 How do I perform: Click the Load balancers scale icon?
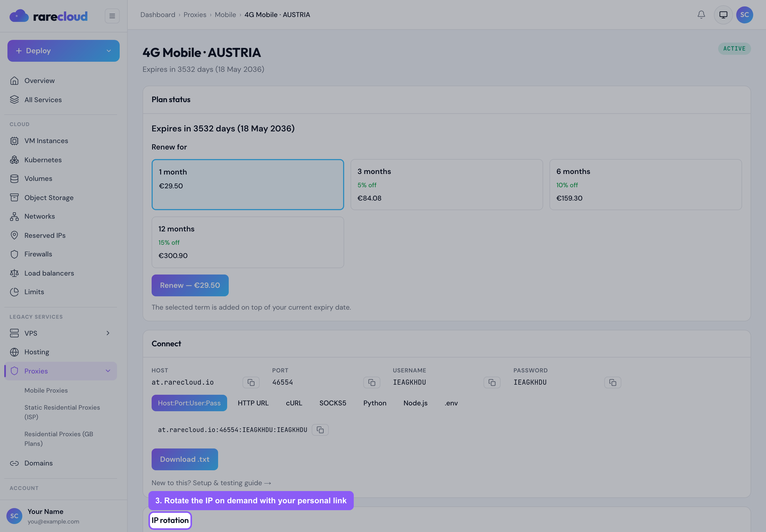[x=14, y=273]
